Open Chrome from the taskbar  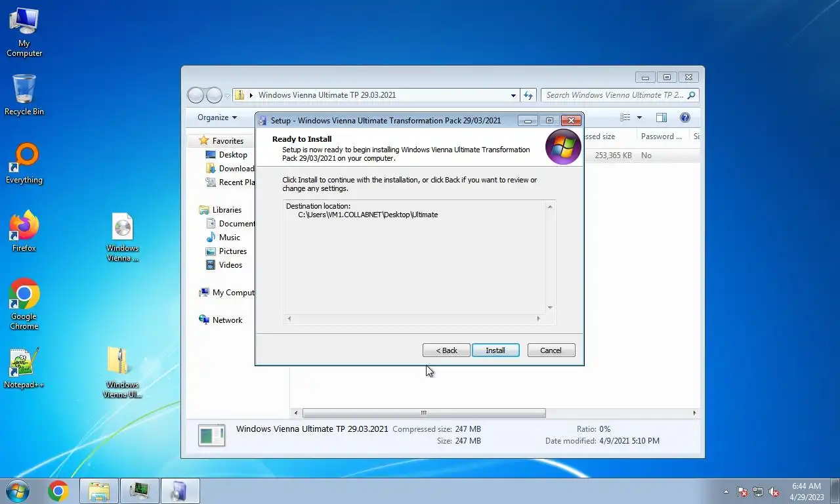58,491
